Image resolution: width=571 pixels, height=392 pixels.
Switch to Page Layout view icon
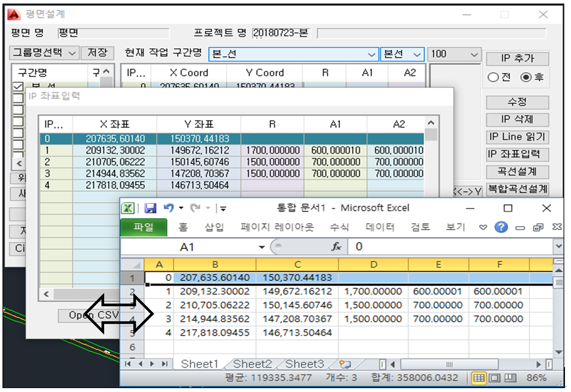click(x=494, y=378)
